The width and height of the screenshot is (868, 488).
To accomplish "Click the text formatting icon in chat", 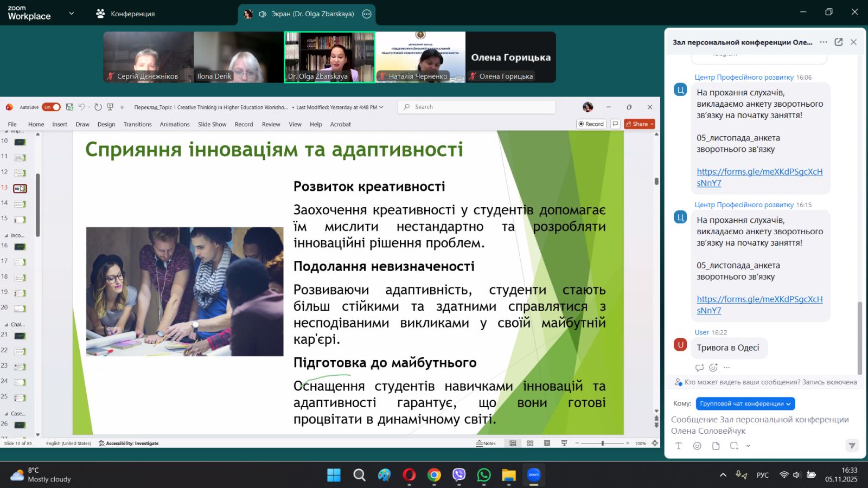I will coord(679,446).
